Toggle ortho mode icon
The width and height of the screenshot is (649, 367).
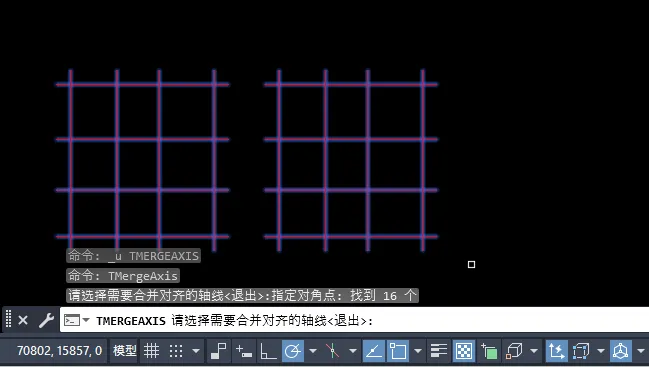[x=268, y=351]
